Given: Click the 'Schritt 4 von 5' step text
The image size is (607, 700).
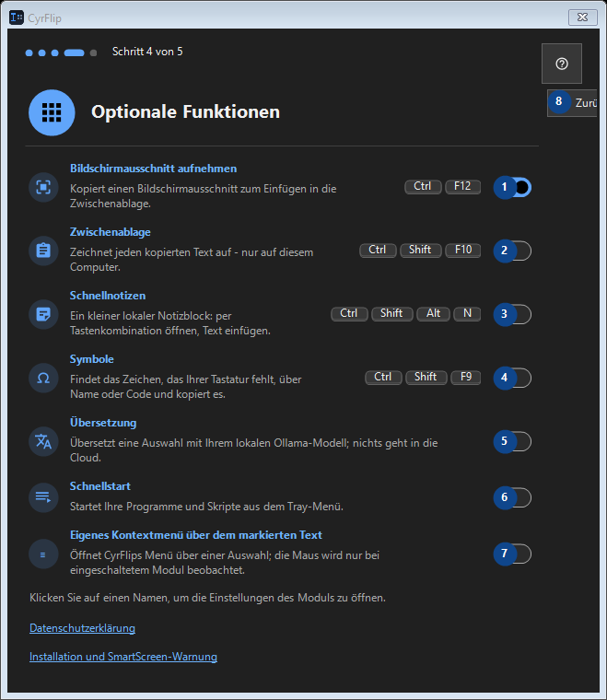Looking at the screenshot, I should [x=147, y=52].
